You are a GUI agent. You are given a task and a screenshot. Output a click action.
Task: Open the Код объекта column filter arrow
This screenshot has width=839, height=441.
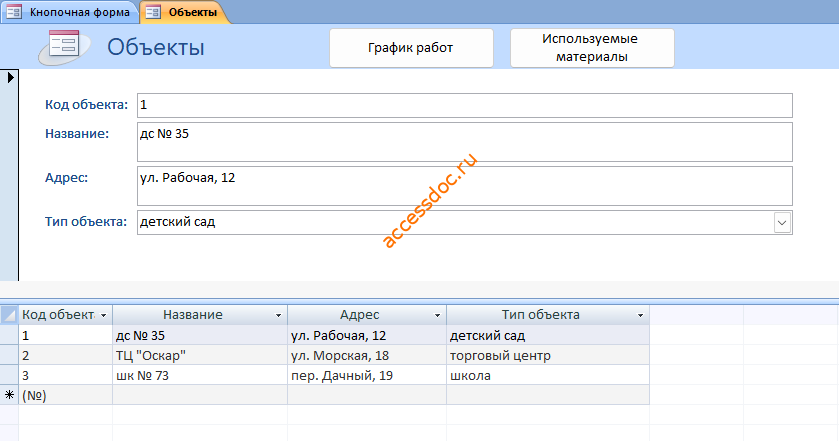(104, 315)
